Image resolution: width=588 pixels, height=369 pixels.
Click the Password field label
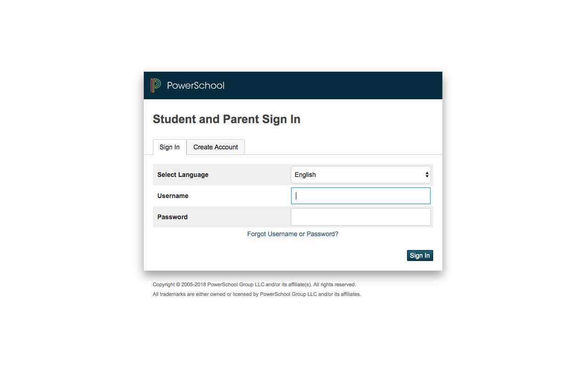172,217
